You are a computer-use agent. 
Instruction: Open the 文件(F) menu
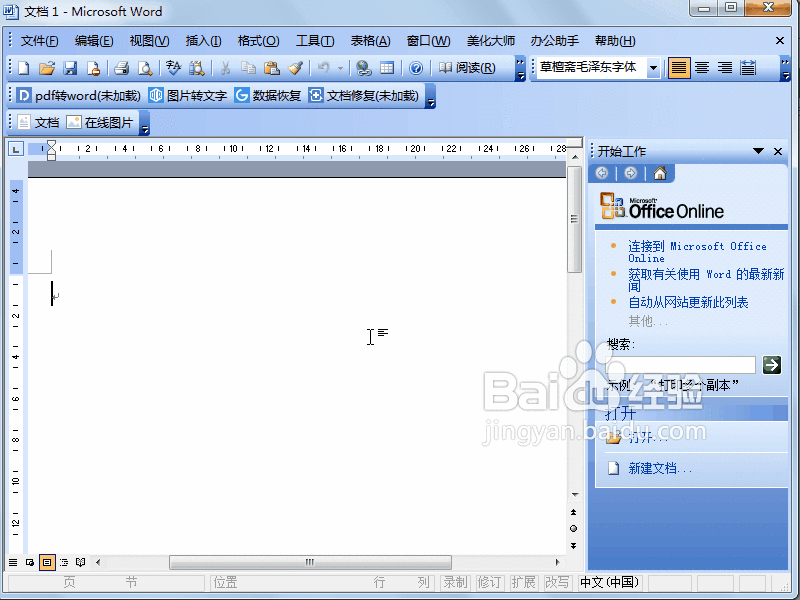39,41
